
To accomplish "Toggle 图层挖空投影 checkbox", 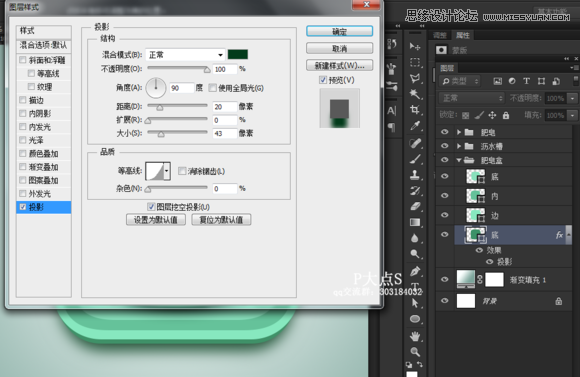I will (x=151, y=206).
